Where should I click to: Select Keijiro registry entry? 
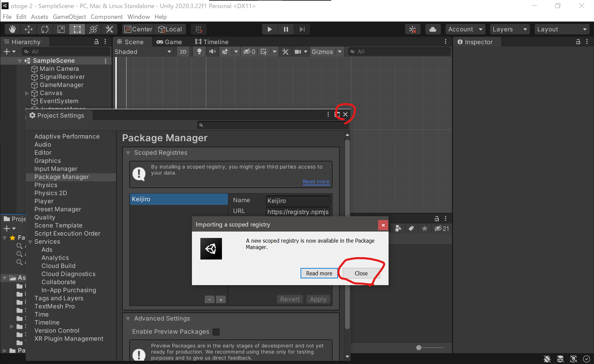(179, 199)
